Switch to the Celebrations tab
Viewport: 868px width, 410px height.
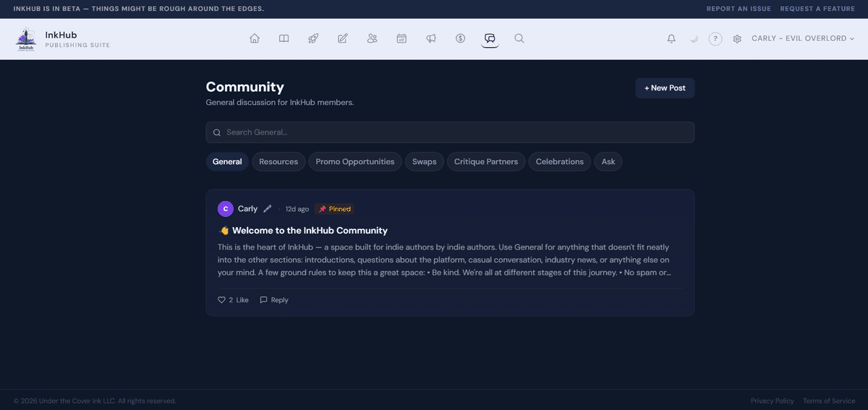tap(560, 162)
